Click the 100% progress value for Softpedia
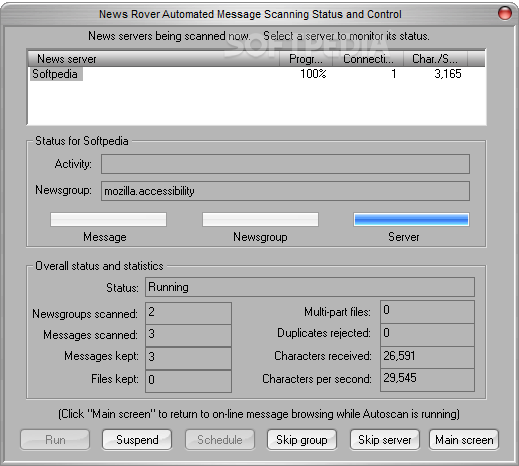This screenshot has height=466, width=519. 313,74
